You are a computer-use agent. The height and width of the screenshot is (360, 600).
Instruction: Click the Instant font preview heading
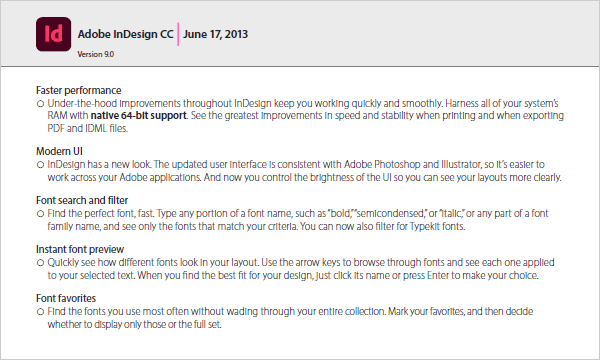(x=80, y=249)
